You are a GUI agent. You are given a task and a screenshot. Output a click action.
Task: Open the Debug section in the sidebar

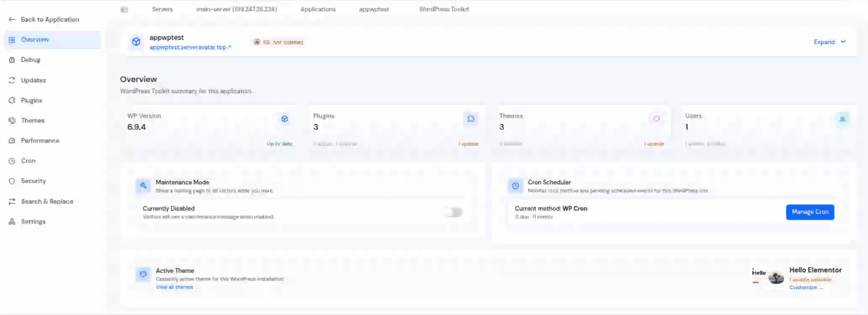(x=53, y=60)
